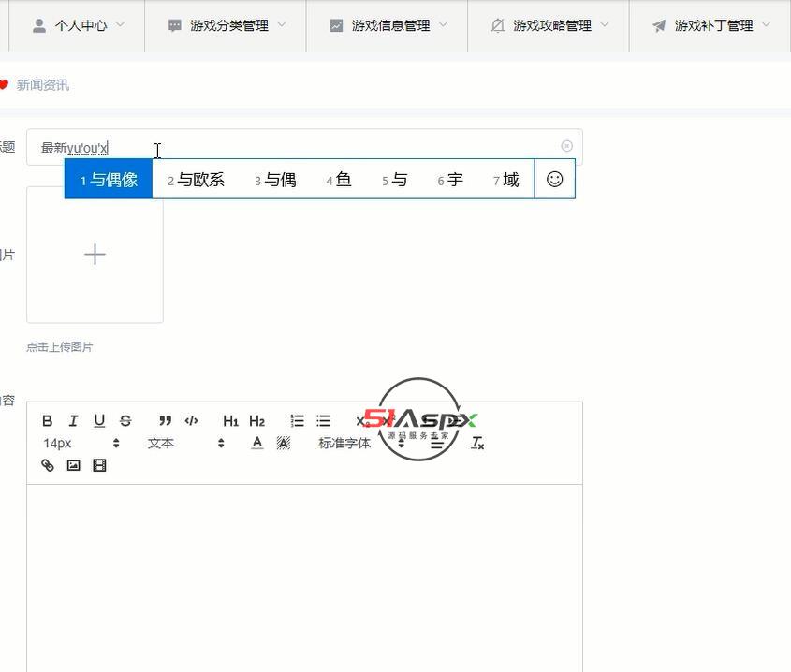The height and width of the screenshot is (672, 791).
Task: Click dropdown chevron next to 游戏信息管理
Action: [443, 24]
